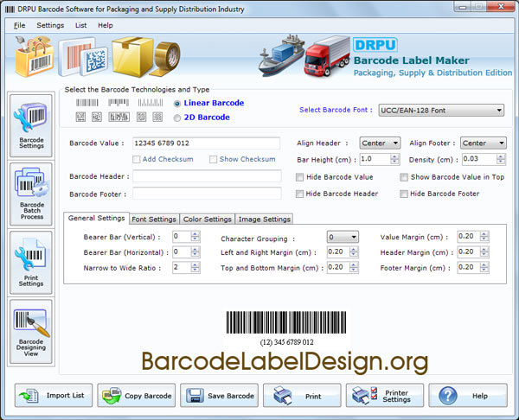
Task: Adjust Left and Right Margin spinner
Action: [x=354, y=252]
